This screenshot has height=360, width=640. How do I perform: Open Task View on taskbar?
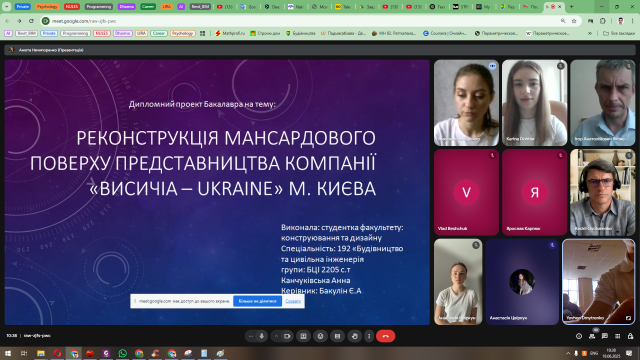coord(24,353)
